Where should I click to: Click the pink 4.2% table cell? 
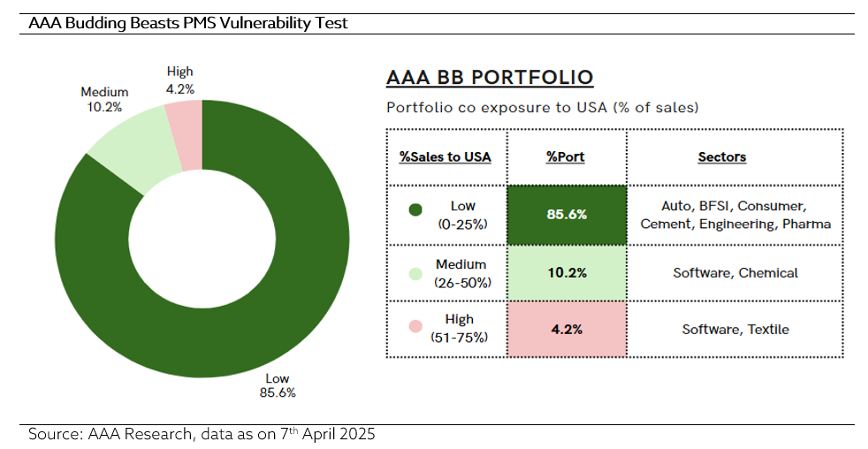(x=567, y=329)
